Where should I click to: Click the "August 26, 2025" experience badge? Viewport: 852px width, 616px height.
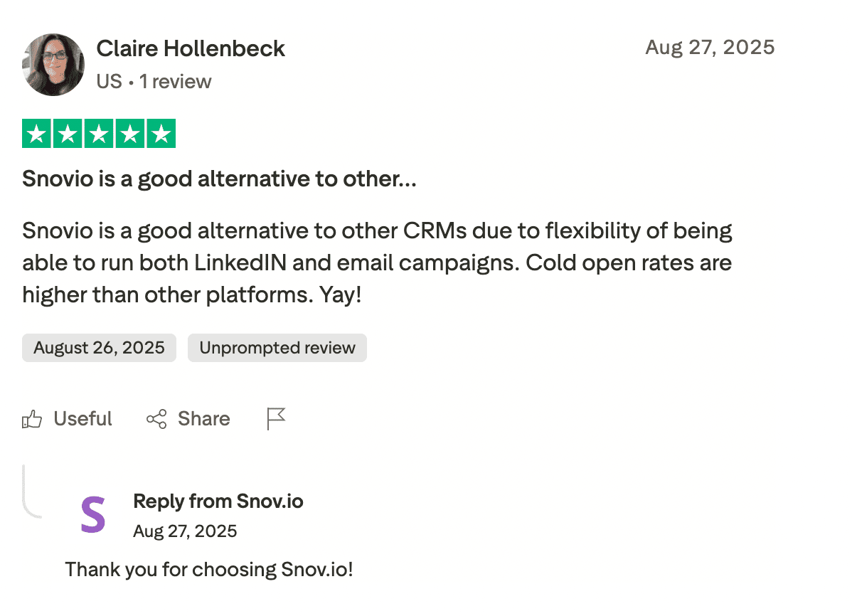99,348
